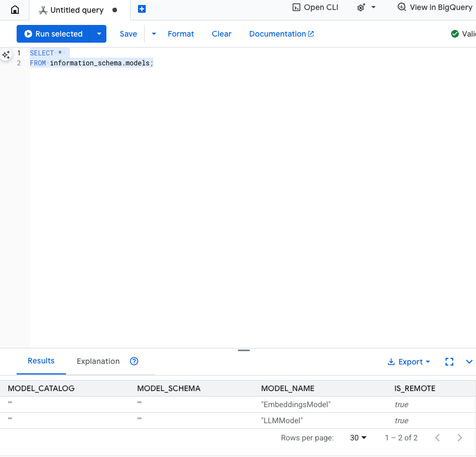476x457 pixels.
Task: Go to next results page
Action: tap(459, 438)
